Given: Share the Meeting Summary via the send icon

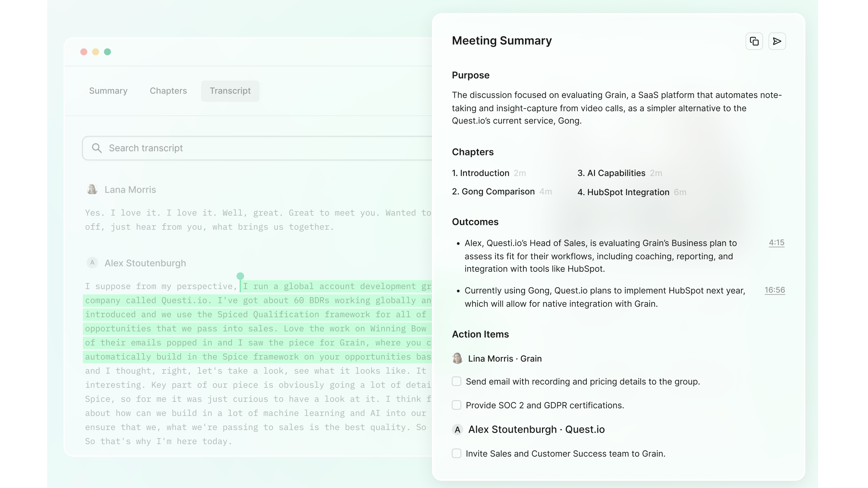Looking at the screenshot, I should click(x=777, y=41).
